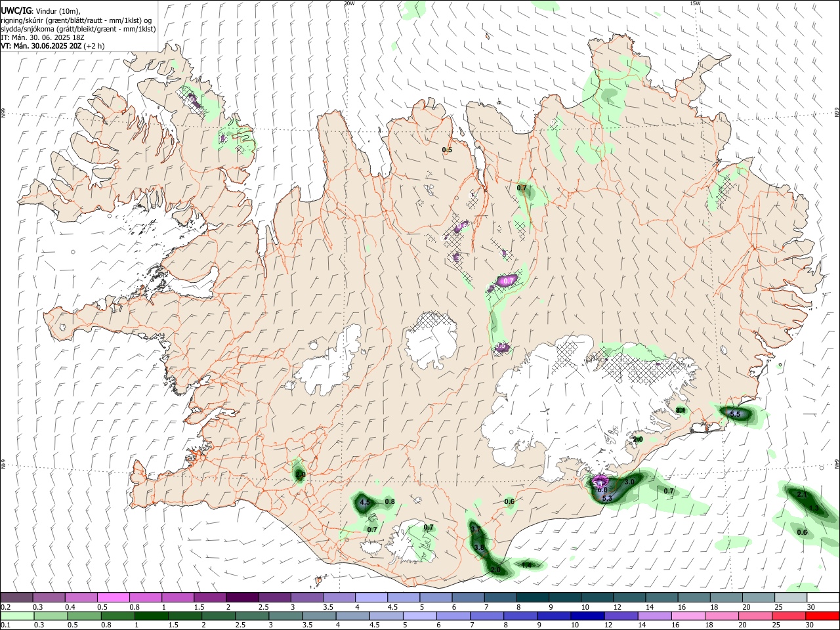840x630 pixels.
Task: Click the 20W longitude label
Action: 349,3
